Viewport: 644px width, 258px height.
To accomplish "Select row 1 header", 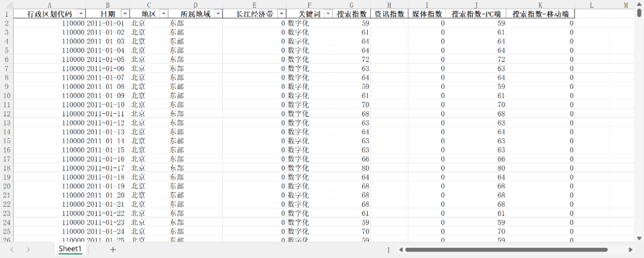I will [x=7, y=14].
